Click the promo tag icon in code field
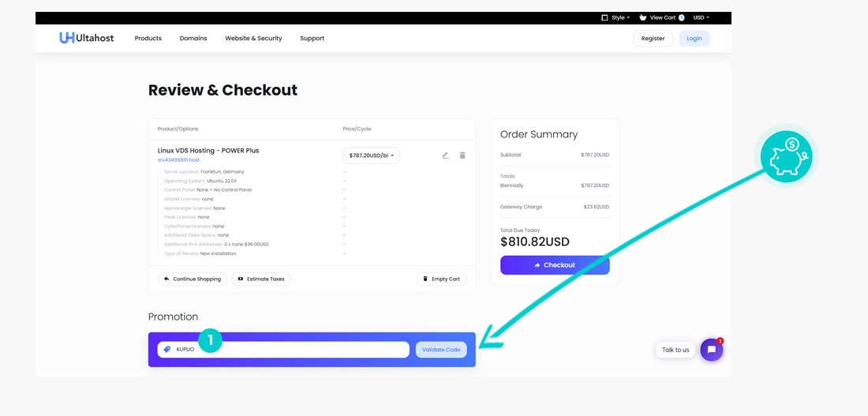868x416 pixels. 166,350
